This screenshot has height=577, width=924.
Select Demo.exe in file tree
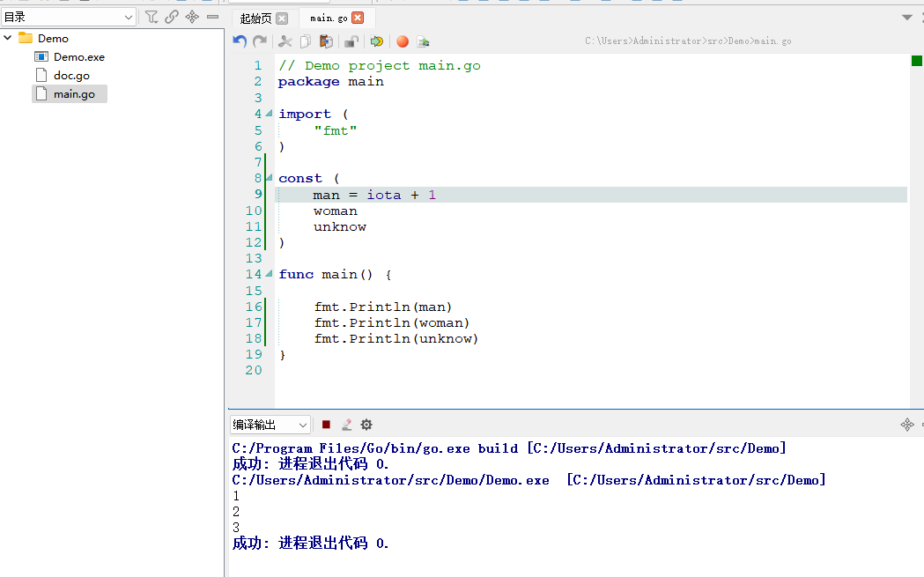click(78, 57)
